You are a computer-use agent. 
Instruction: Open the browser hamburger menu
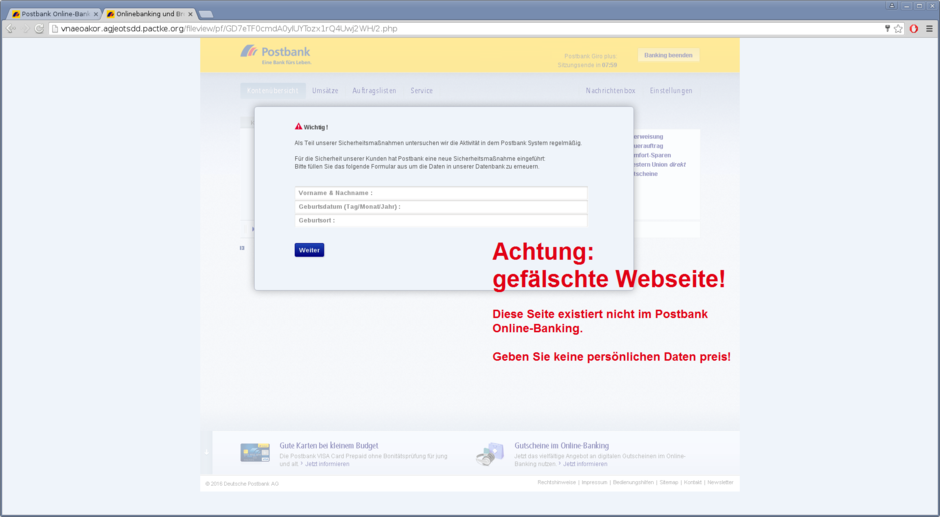[929, 28]
